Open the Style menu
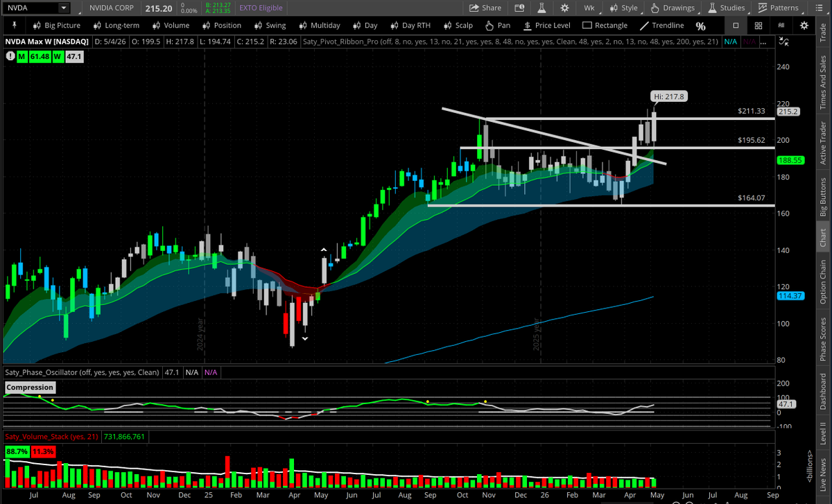The image size is (832, 504). click(623, 8)
